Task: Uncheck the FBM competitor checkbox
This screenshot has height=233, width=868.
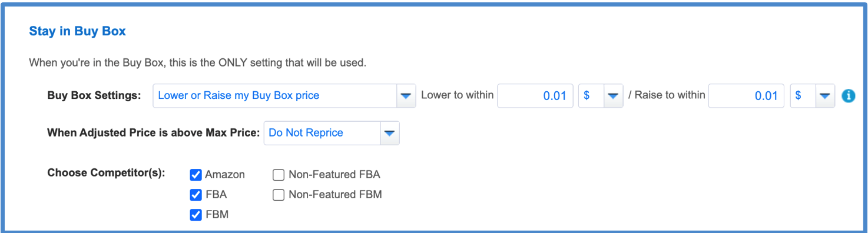Action: 196,215
